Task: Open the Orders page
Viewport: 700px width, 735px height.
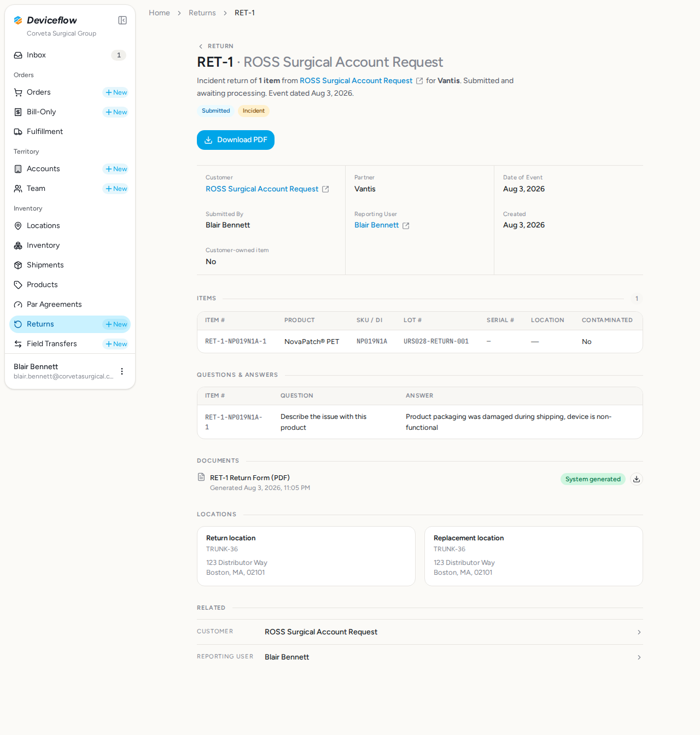Action: pos(39,92)
